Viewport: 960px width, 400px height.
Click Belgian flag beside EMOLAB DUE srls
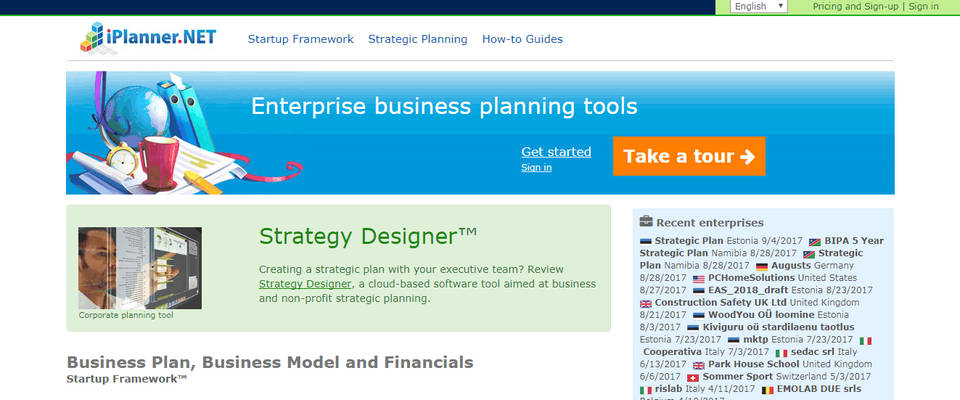(x=768, y=389)
